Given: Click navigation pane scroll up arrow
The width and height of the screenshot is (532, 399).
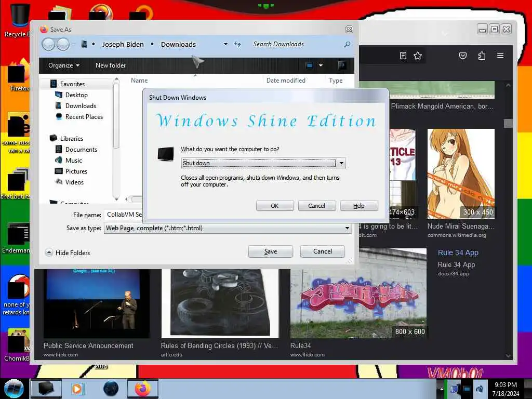Looking at the screenshot, I should 116,79.
